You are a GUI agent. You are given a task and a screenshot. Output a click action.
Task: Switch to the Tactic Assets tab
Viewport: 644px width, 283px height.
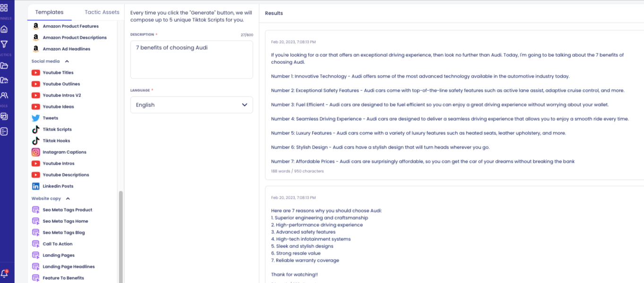point(102,12)
